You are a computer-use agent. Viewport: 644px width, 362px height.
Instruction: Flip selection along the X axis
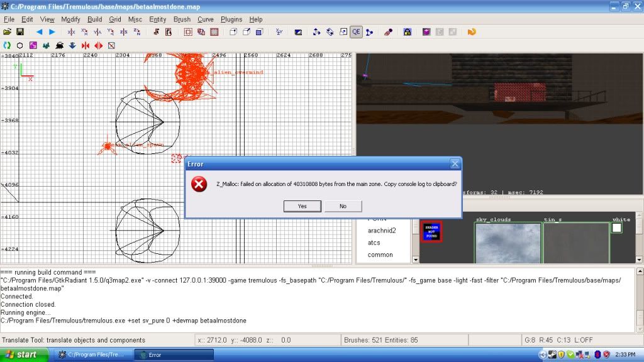[x=71, y=32]
